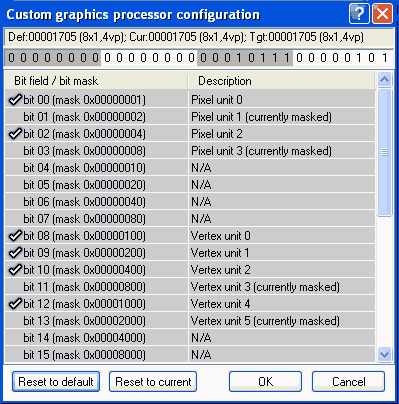Uncheck the bit 10 Vertex unit 2 checkmark
The width and height of the screenshot is (399, 404).
(15, 270)
